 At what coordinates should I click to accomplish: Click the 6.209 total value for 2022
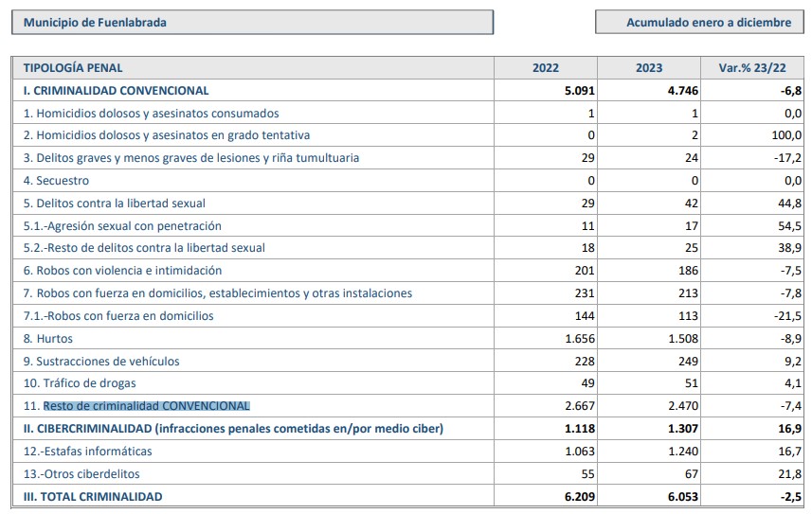[x=578, y=496]
